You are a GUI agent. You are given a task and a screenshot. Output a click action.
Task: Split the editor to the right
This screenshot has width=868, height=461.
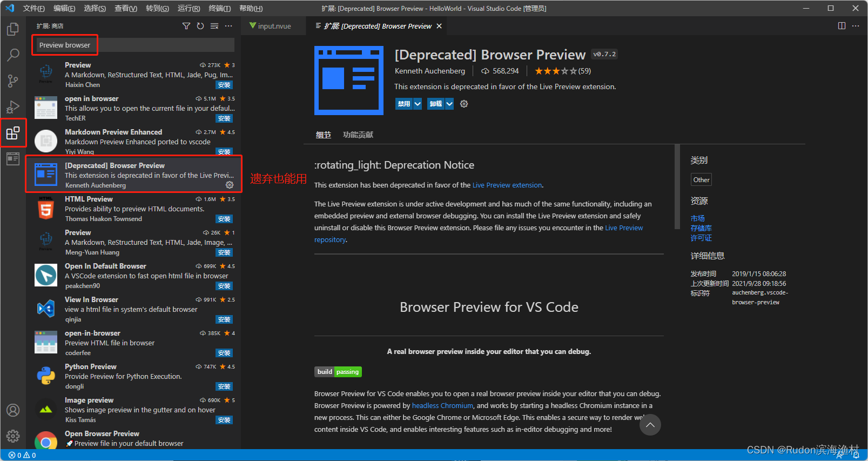[x=842, y=26]
